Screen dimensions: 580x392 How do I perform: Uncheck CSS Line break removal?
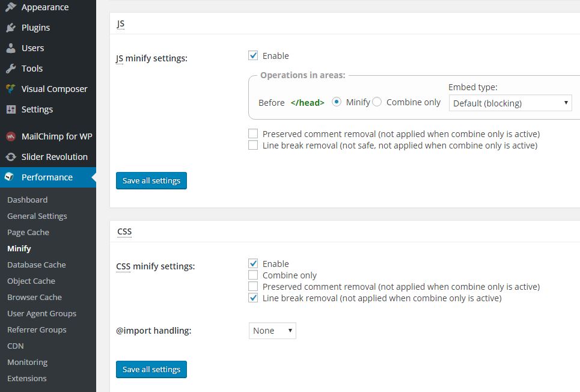(x=253, y=298)
